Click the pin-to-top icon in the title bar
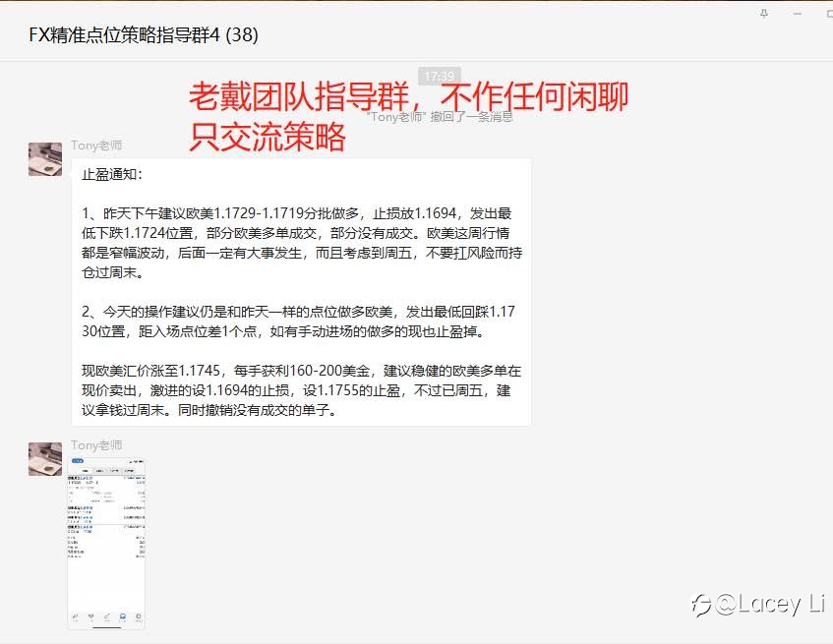The width and height of the screenshot is (833, 644). (x=764, y=14)
